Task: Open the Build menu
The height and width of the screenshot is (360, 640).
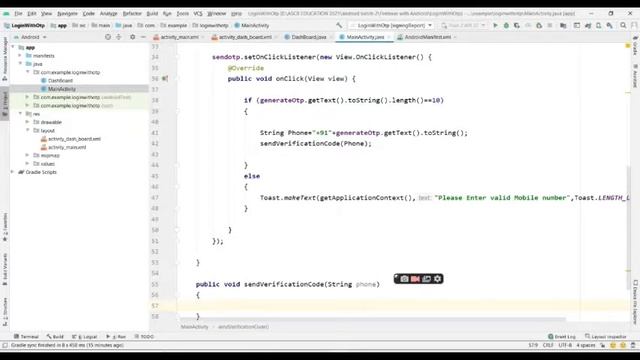Action: pyautogui.click(x=152, y=13)
